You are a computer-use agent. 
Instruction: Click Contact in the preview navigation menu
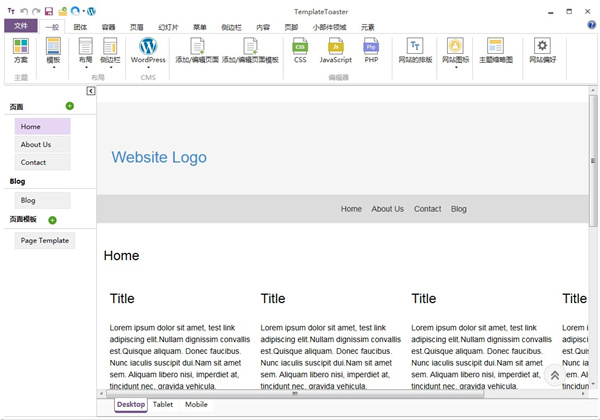point(427,209)
